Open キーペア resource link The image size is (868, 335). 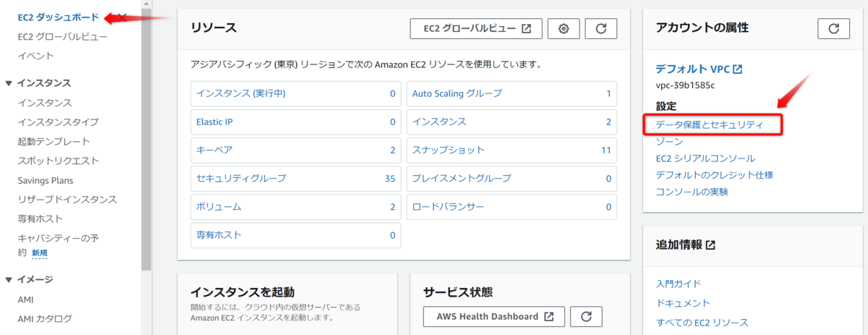[x=214, y=150]
